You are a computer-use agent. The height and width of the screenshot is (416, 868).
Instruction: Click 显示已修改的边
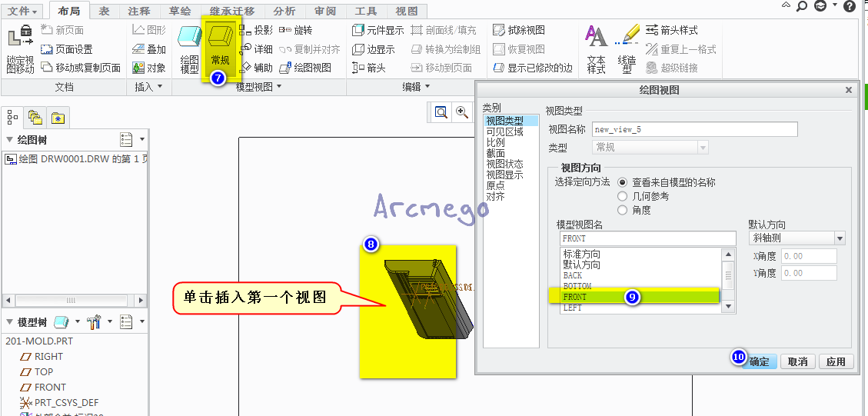point(533,68)
